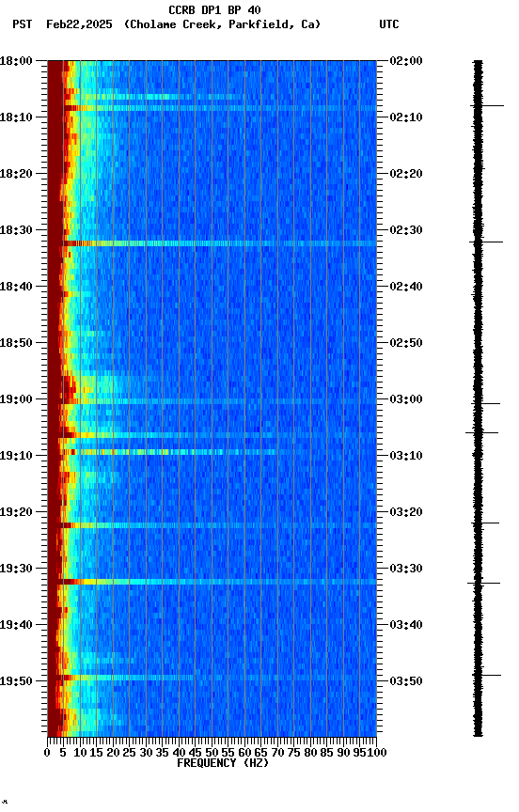Click the date "Feb22,2025"
This screenshot has width=519, height=812.
pyautogui.click(x=79, y=24)
